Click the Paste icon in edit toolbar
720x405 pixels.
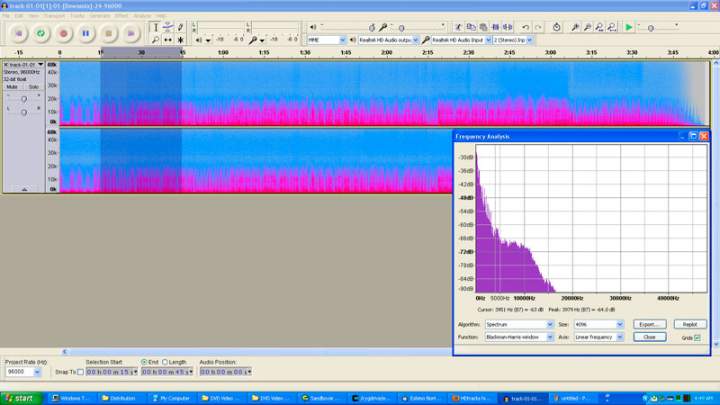pos(483,28)
